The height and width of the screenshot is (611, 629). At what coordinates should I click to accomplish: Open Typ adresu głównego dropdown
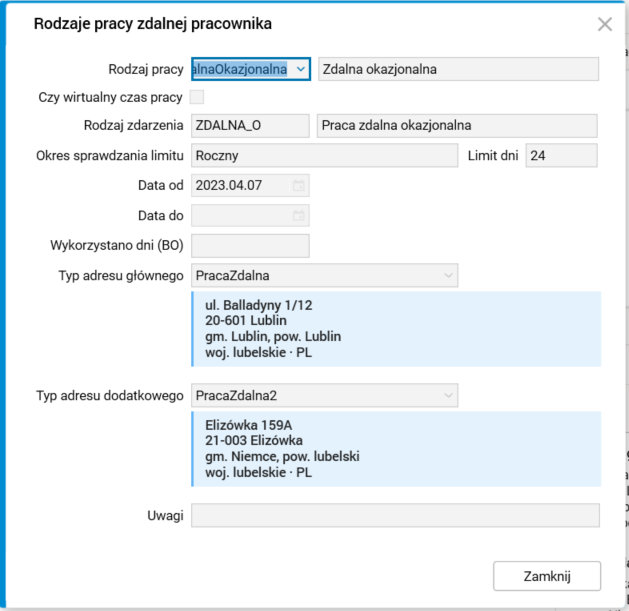click(448, 275)
